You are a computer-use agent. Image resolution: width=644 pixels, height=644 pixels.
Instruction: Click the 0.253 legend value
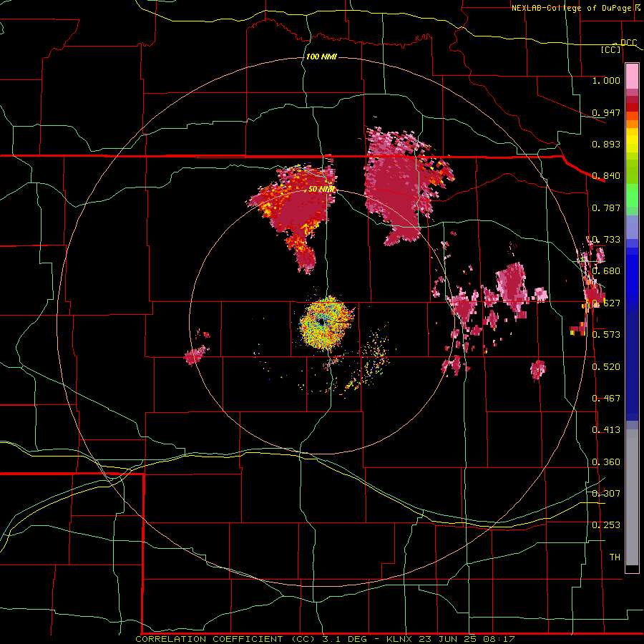pos(606,525)
